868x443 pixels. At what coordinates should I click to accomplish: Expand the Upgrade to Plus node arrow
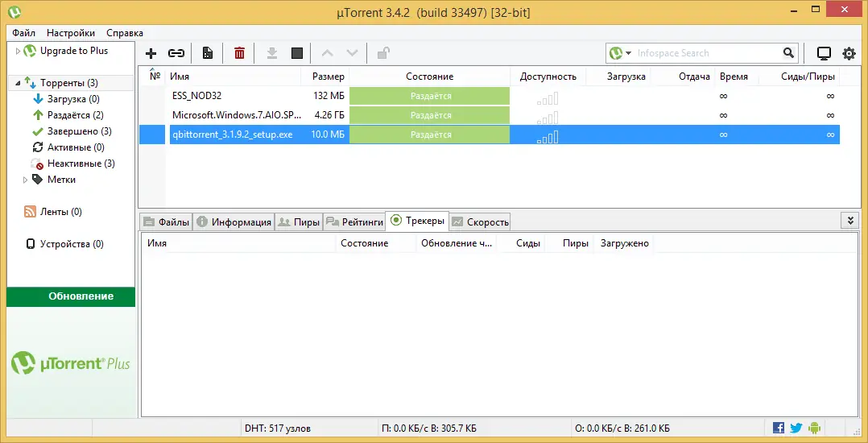18,51
